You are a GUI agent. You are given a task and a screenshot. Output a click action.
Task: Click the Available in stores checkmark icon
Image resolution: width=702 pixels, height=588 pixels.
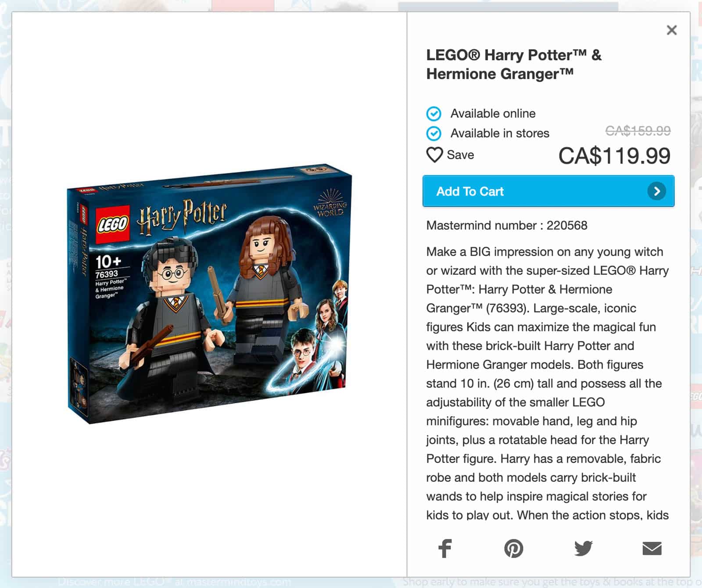pos(434,133)
